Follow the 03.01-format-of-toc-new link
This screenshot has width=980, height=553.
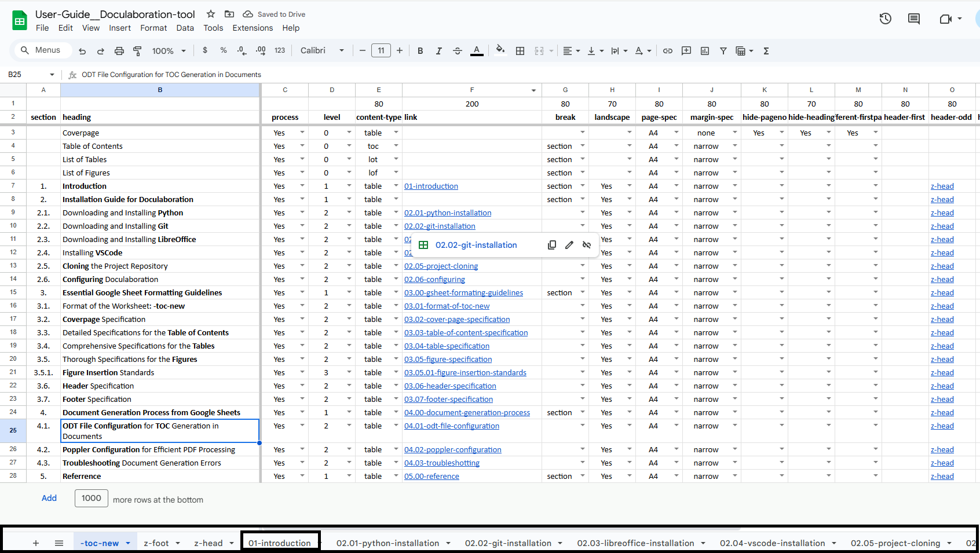447,306
